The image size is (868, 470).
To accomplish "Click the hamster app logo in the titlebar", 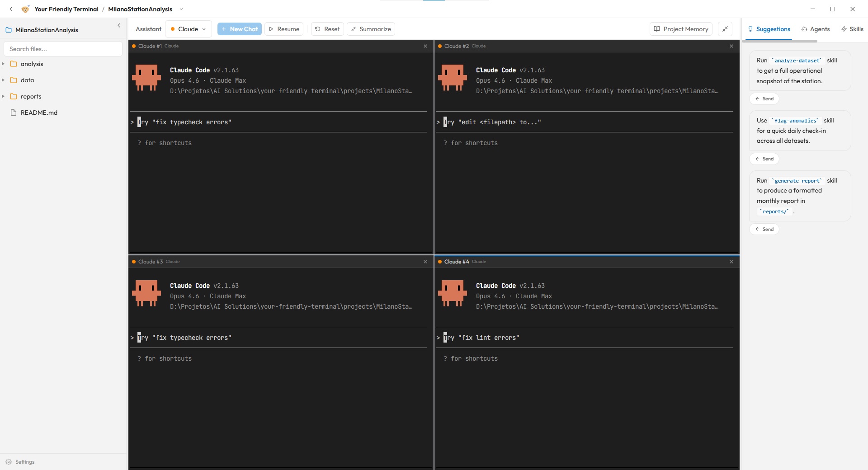I will tap(25, 9).
